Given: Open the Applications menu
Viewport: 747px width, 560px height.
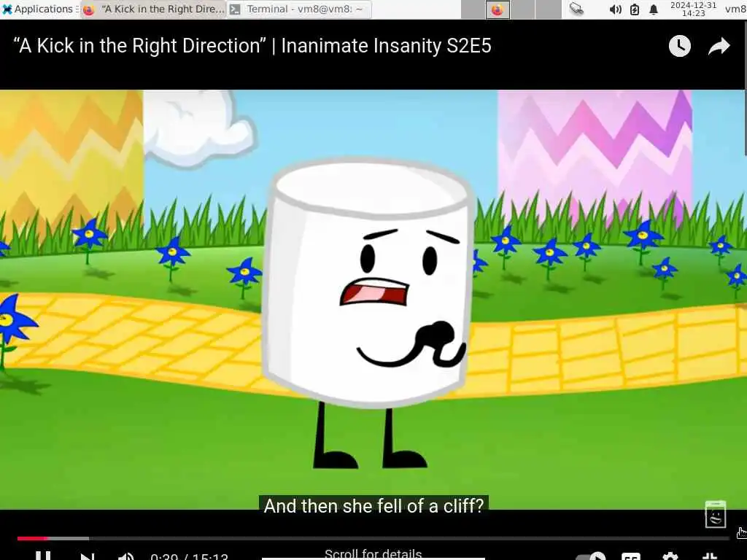Looking at the screenshot, I should pos(39,9).
